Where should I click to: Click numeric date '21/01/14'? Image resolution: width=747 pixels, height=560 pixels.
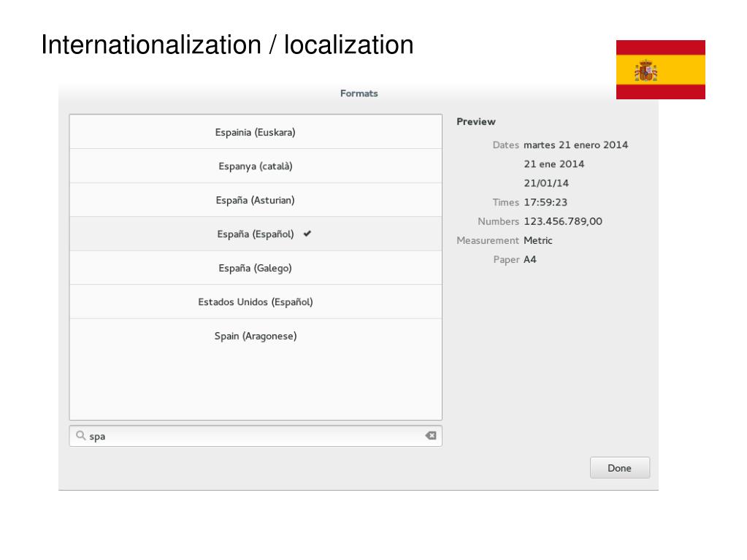pos(546,183)
